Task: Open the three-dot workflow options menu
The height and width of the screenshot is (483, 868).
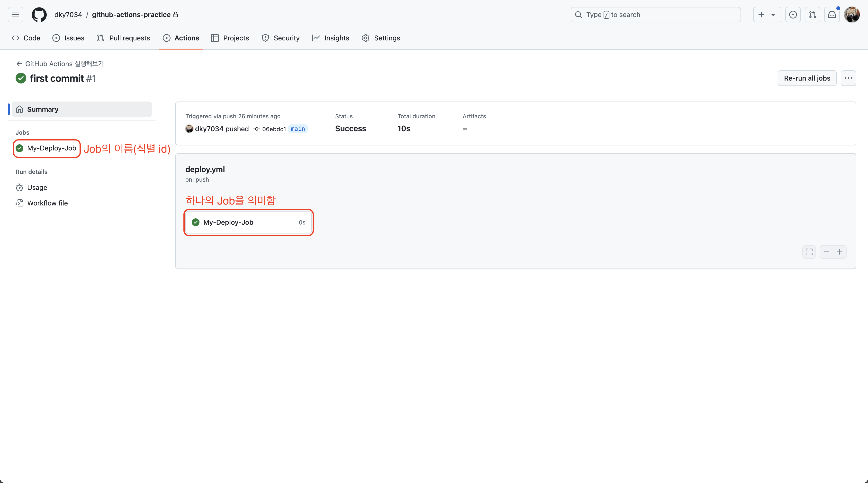Action: 848,78
